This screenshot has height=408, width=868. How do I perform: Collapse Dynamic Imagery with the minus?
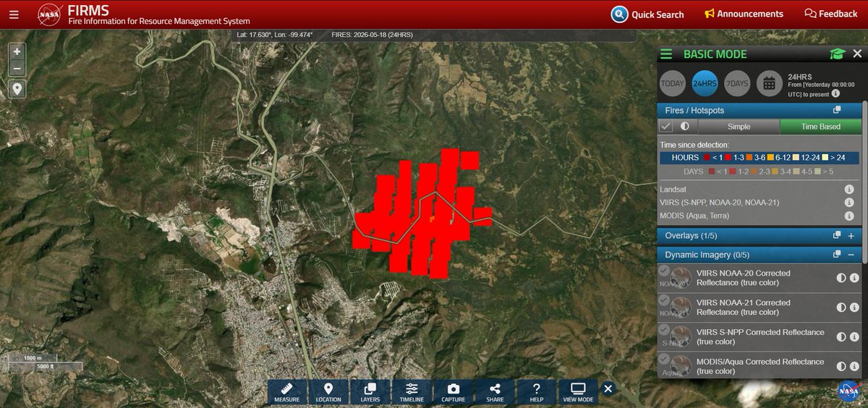point(851,255)
